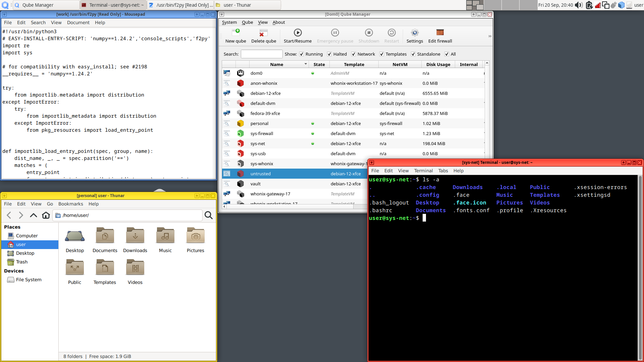Switch to /usr/bin/f2py taskbar button
This screenshot has width=644, height=362.
pos(180,5)
